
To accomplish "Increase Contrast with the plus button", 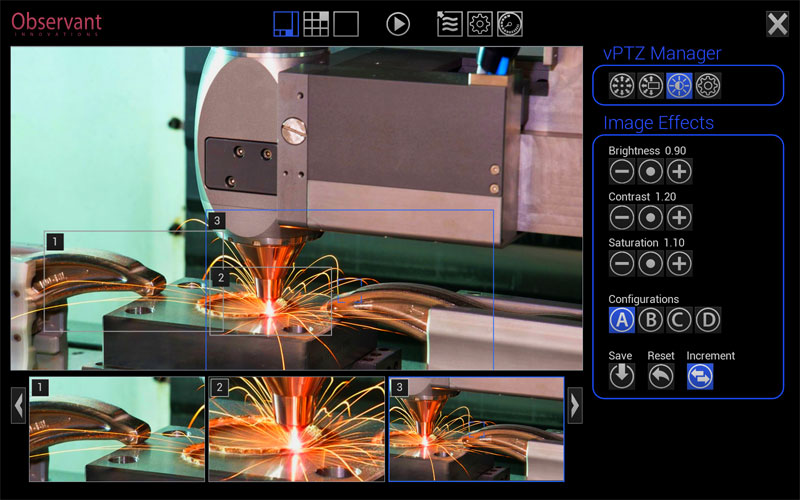I will [680, 217].
